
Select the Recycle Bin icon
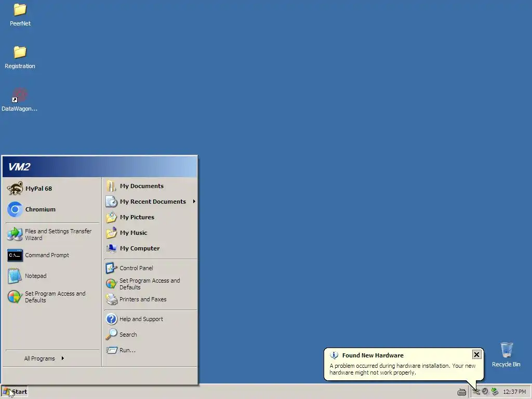tap(506, 354)
